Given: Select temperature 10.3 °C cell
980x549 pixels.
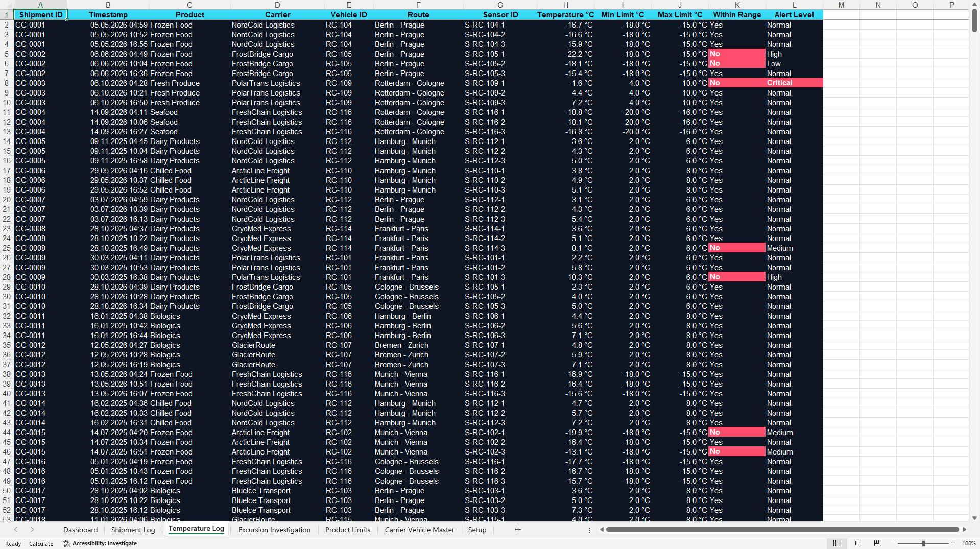Looking at the screenshot, I should [565, 277].
